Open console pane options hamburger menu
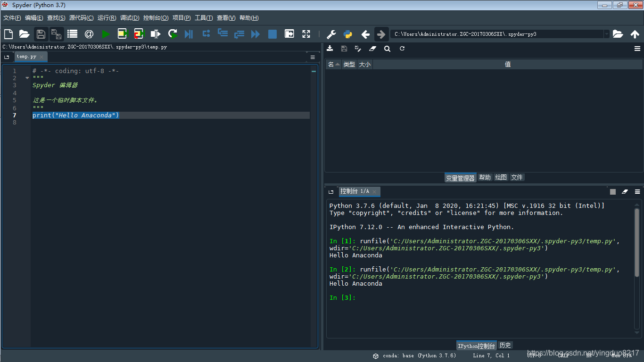Image resolution: width=644 pixels, height=362 pixels. tap(637, 192)
